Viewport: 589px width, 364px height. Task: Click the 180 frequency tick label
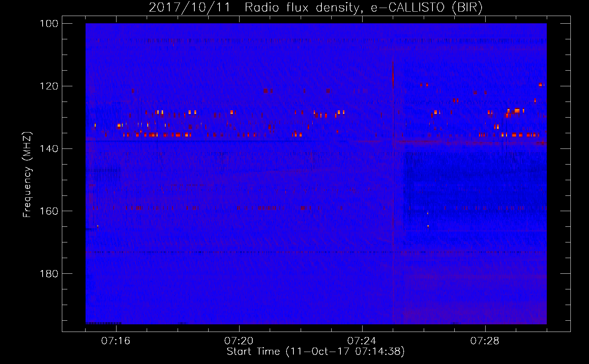[49, 274]
